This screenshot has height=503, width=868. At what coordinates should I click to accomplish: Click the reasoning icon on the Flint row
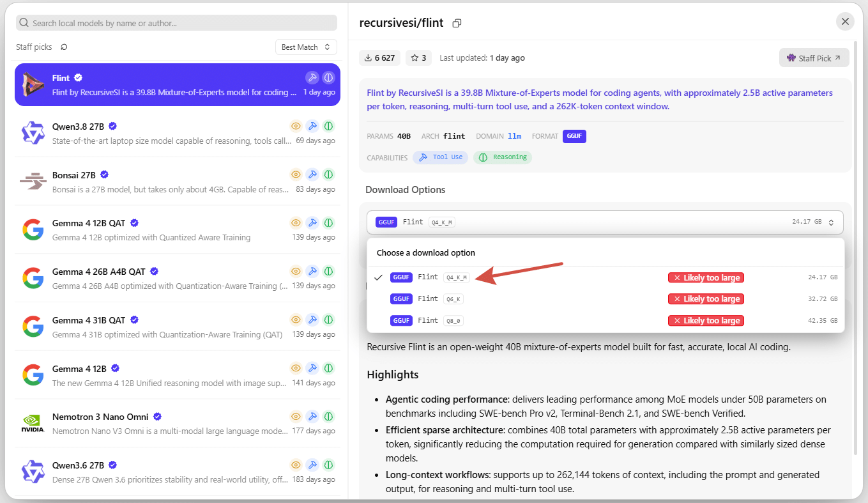(328, 77)
